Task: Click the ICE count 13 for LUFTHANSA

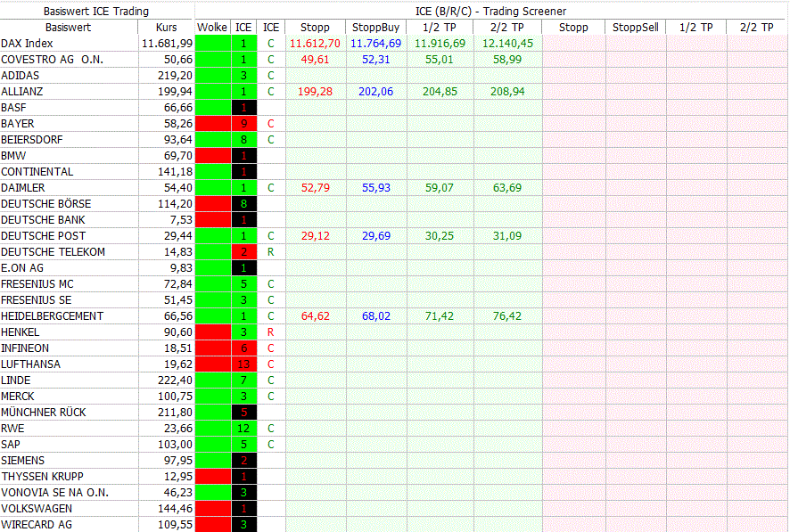Action: [x=243, y=364]
